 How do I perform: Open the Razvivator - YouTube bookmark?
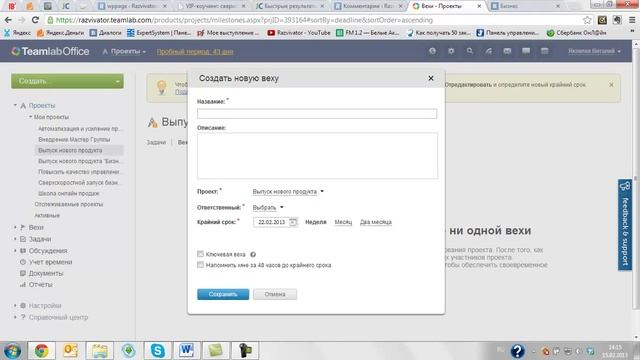tap(299, 33)
